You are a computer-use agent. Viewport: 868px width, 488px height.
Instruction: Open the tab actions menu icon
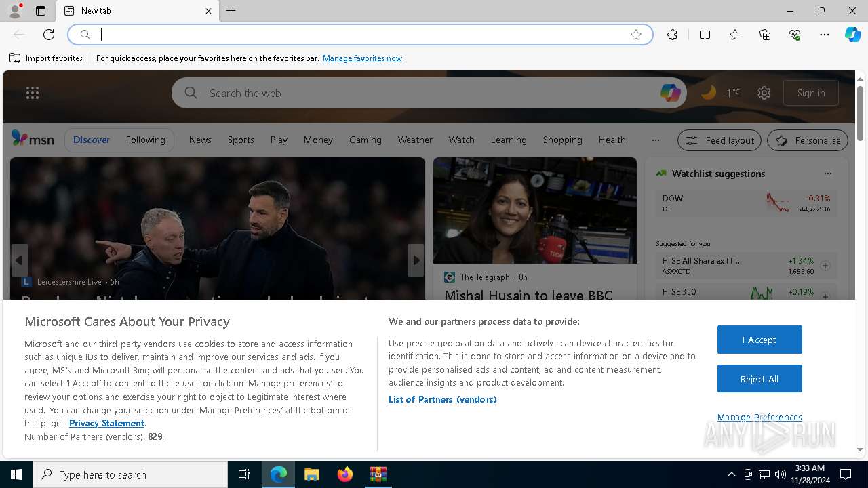click(x=41, y=11)
